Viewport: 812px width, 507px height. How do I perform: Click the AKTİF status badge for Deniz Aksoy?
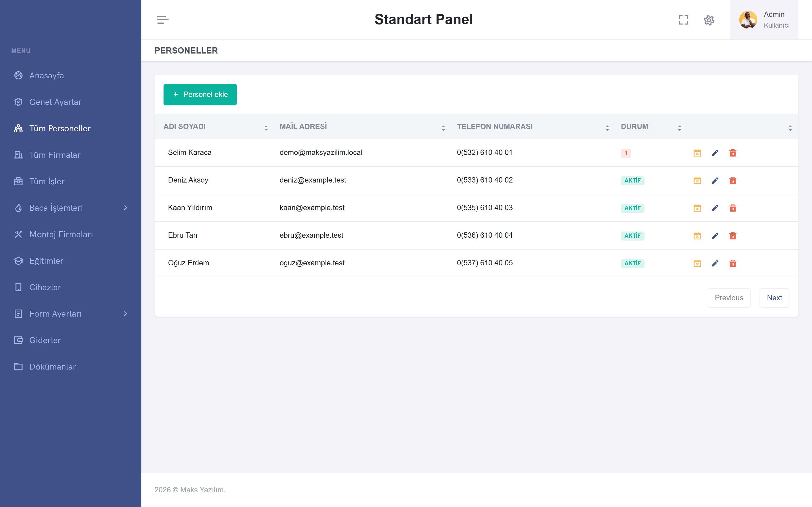click(632, 180)
